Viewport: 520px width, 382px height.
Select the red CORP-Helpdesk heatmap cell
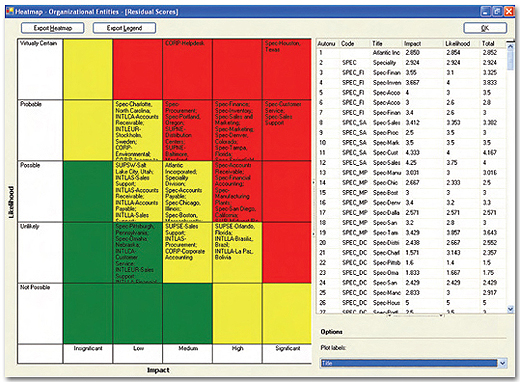click(187, 69)
